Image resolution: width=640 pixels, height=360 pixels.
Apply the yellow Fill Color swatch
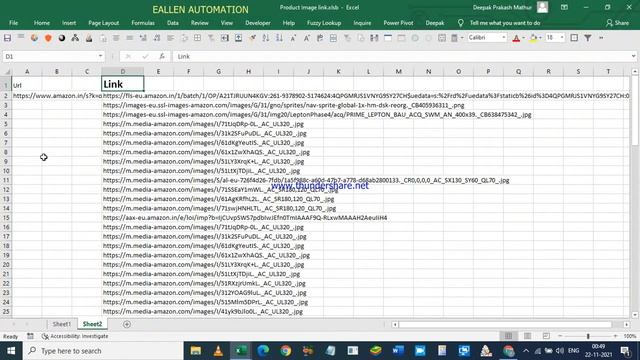[533, 38]
